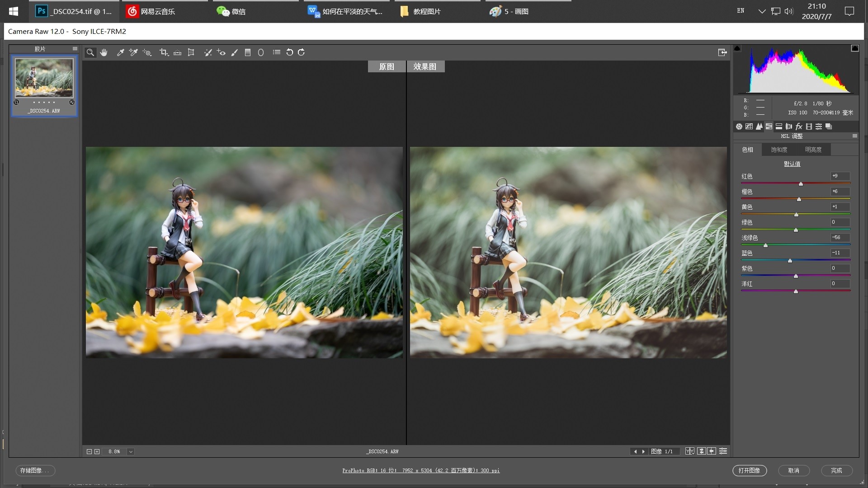Screen dimensions: 868x488
Task: Select the Zoom tool
Action: pos(90,52)
